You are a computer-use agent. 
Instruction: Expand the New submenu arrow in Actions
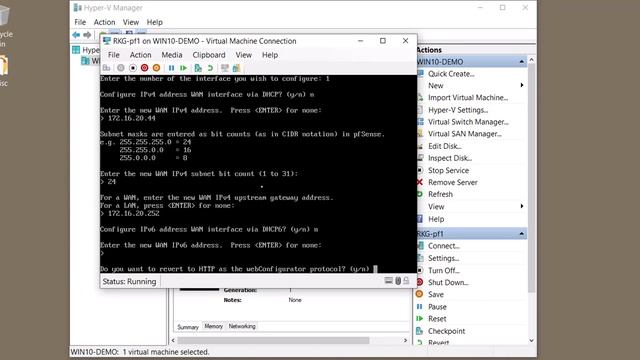pyautogui.click(x=522, y=85)
